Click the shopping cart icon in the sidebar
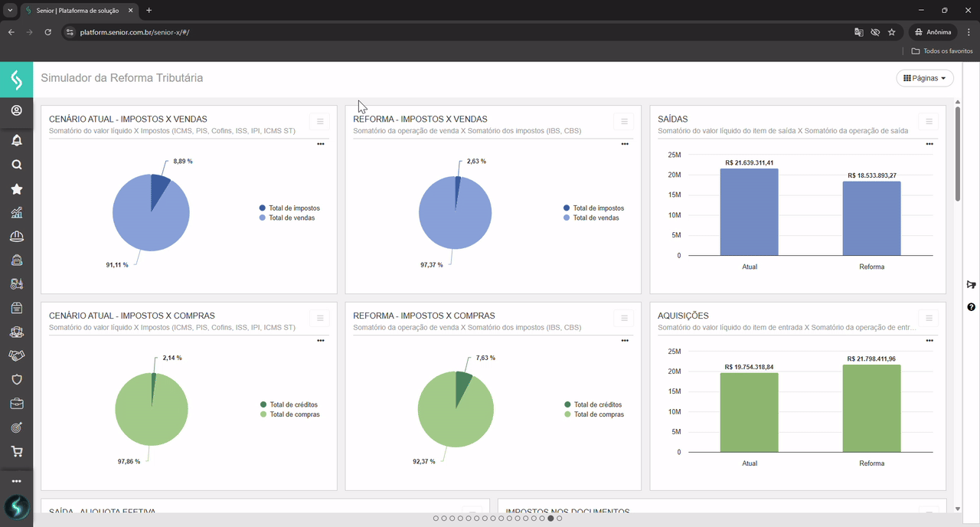980x527 pixels. [16, 452]
